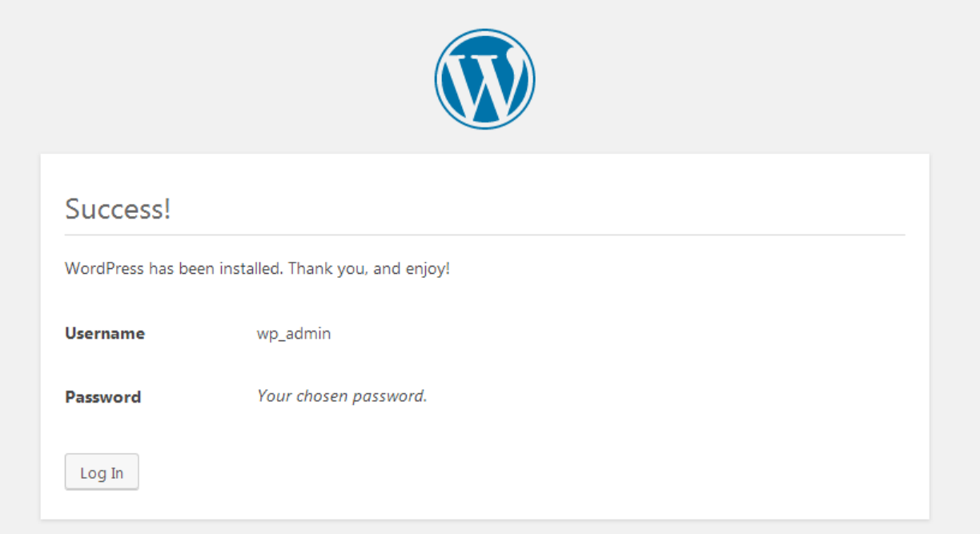Click the gray background left of the logo

tap(216, 79)
